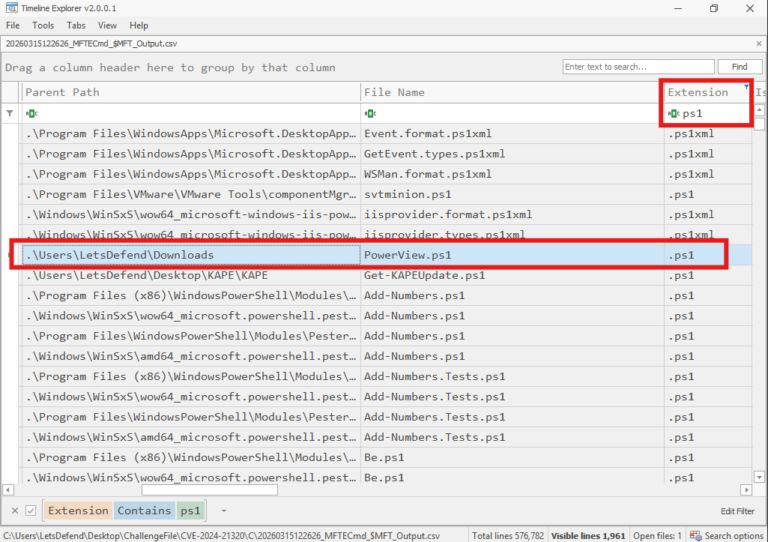This screenshot has width=768, height=542.
Task: Click the CSV file path in status bar
Action: [x=221, y=536]
